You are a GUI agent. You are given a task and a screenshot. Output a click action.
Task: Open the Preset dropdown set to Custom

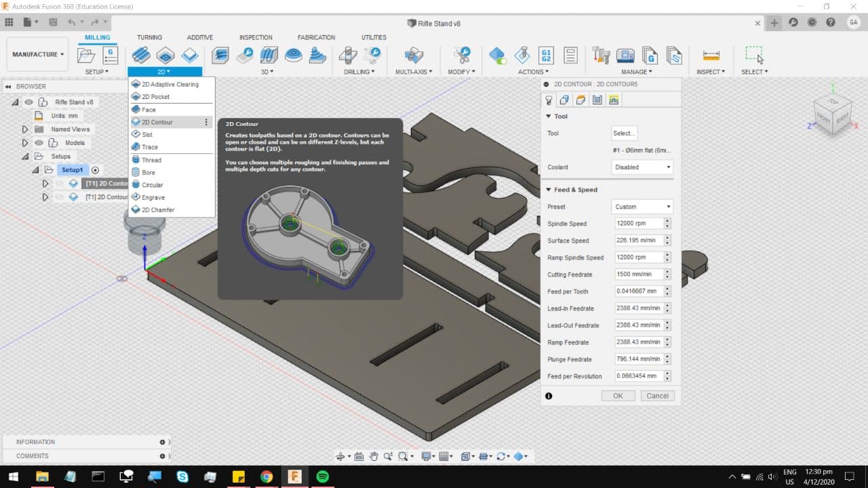642,207
